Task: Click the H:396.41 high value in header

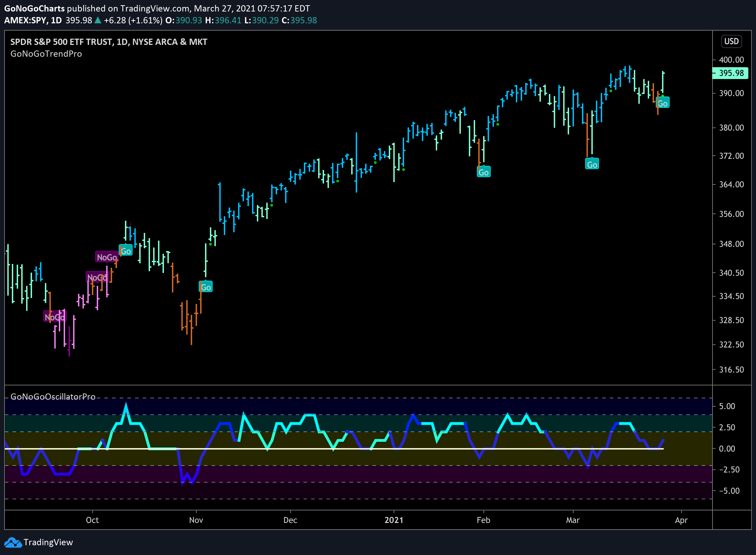Action: click(223, 21)
